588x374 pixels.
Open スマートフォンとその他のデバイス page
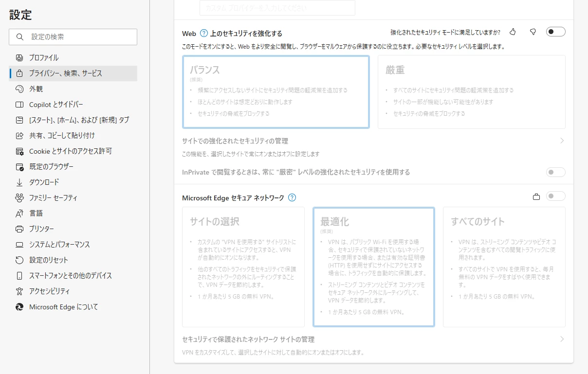(x=73, y=276)
